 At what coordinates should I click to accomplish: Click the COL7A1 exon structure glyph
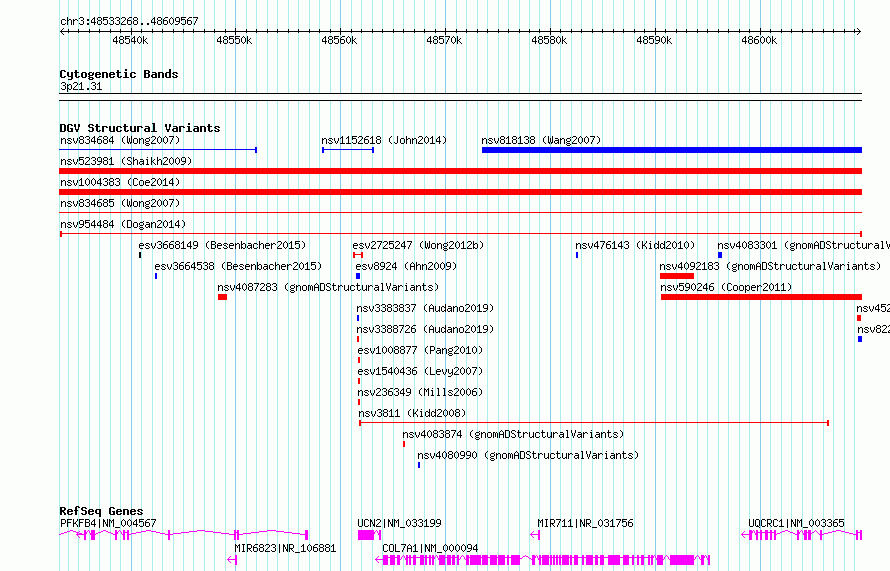click(x=543, y=560)
